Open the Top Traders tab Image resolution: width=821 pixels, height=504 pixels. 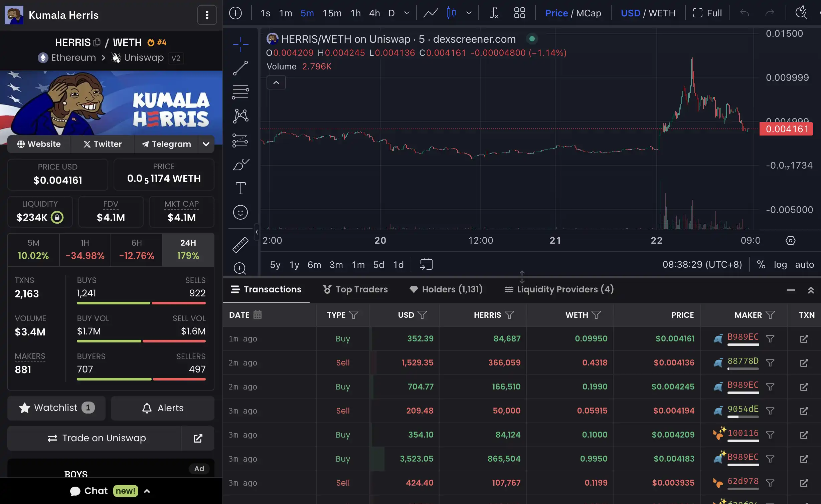[x=355, y=289]
